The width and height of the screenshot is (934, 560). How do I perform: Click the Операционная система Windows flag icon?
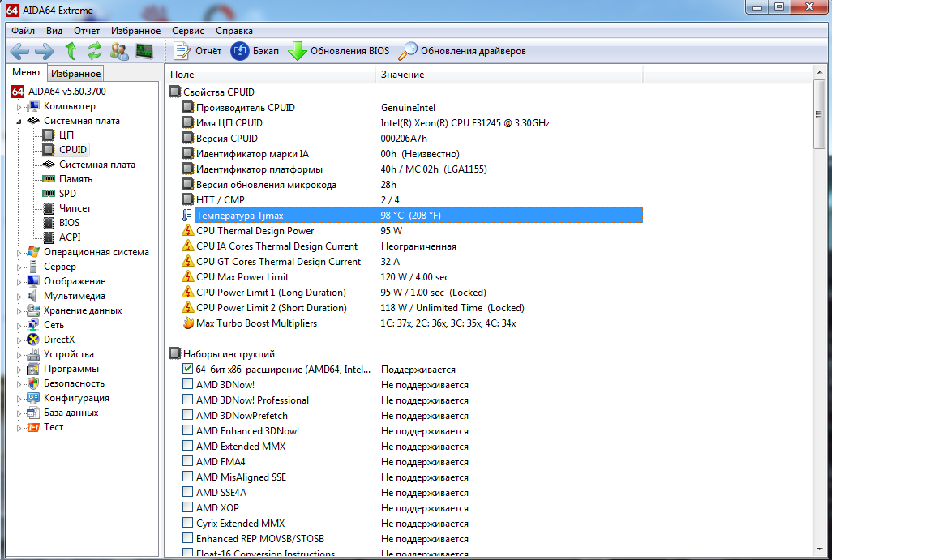(33, 252)
